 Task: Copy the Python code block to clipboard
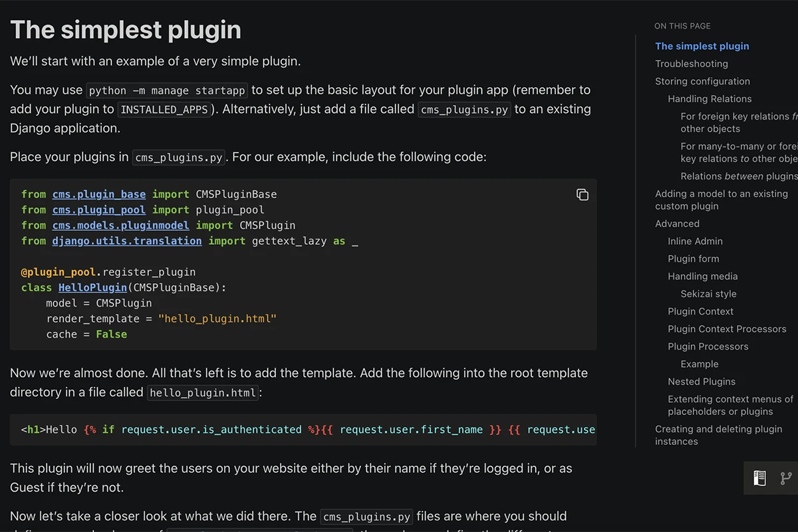(582, 195)
